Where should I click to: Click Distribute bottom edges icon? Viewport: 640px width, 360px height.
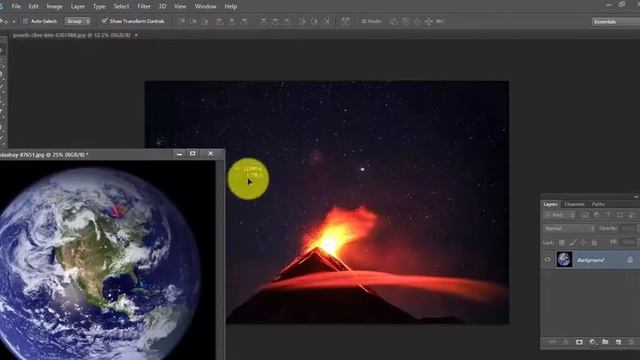287,21
